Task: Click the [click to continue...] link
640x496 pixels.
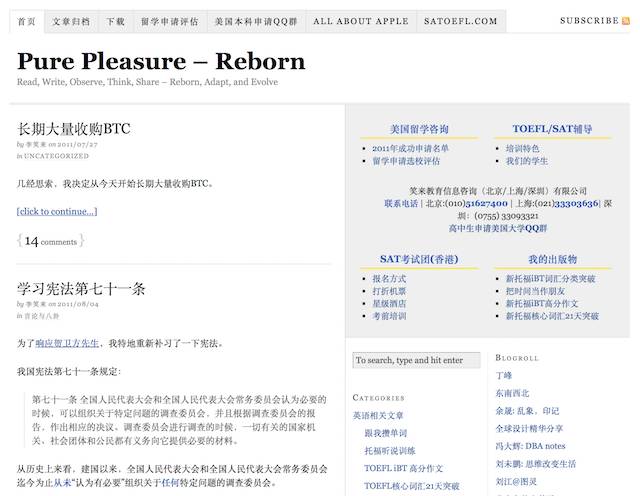Action: [x=57, y=211]
